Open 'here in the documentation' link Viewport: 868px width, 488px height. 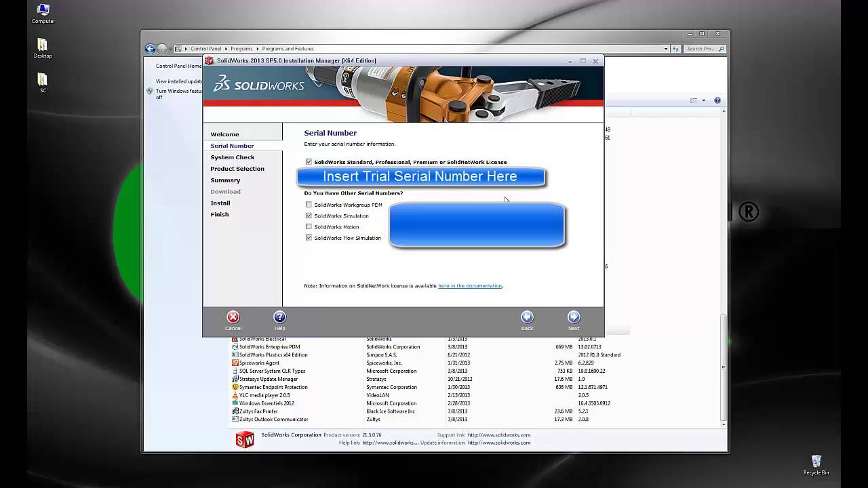pyautogui.click(x=470, y=286)
